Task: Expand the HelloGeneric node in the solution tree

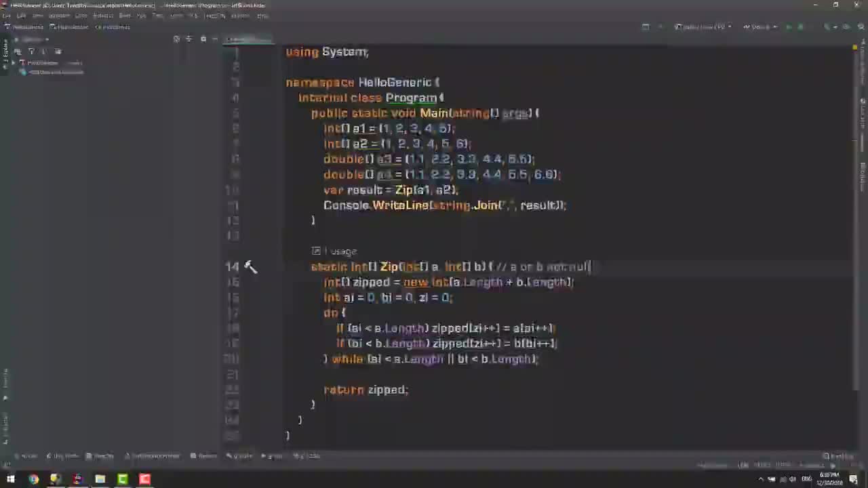Action: pos(13,63)
